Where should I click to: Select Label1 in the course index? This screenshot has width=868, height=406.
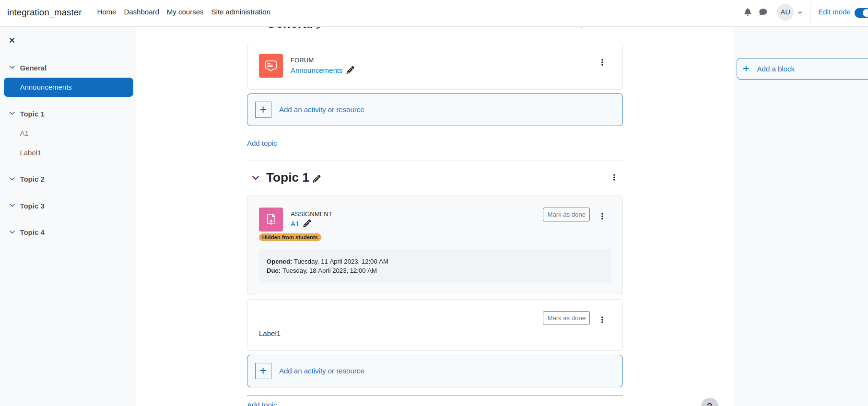coord(31,153)
